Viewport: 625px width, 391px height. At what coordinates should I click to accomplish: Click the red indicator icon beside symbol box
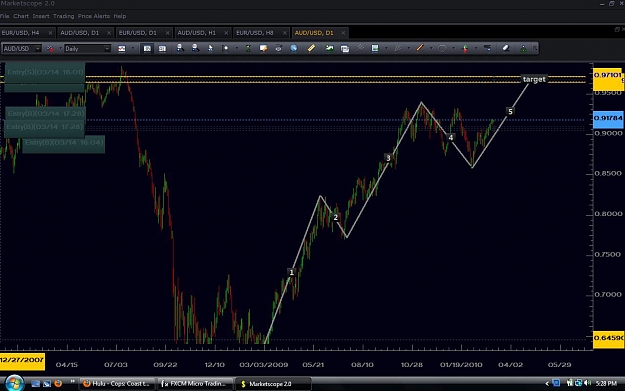(50, 49)
